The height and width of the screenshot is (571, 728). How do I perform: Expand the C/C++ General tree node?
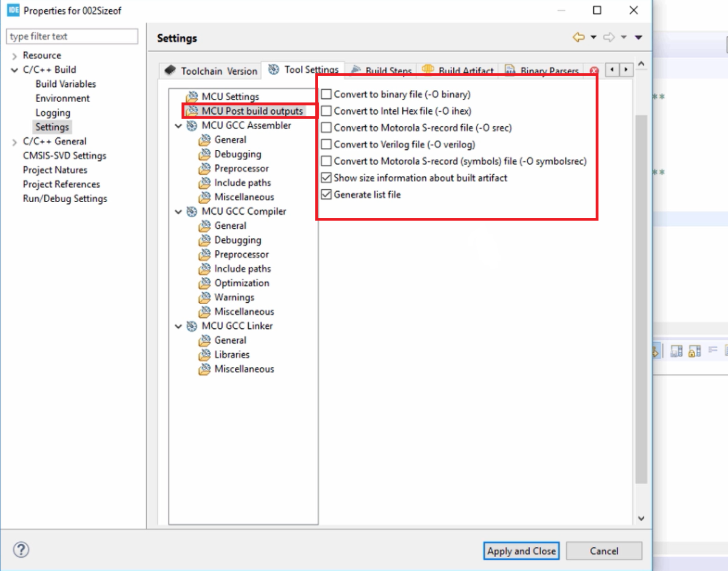(15, 141)
